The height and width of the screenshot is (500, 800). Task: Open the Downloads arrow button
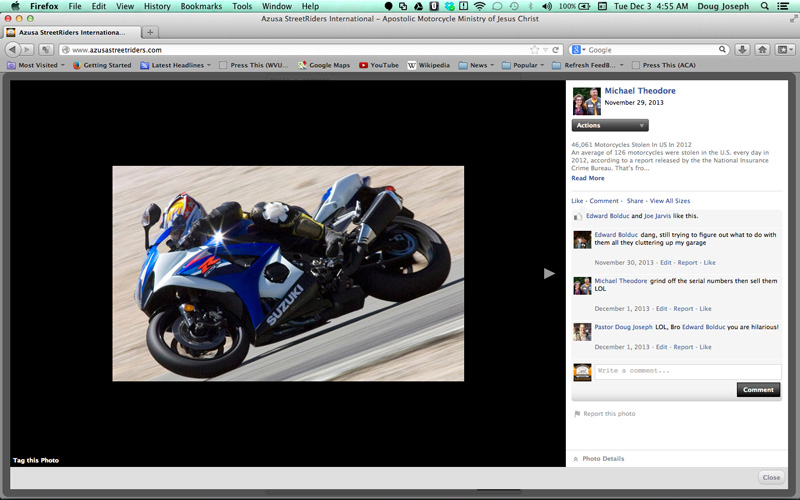[x=742, y=49]
